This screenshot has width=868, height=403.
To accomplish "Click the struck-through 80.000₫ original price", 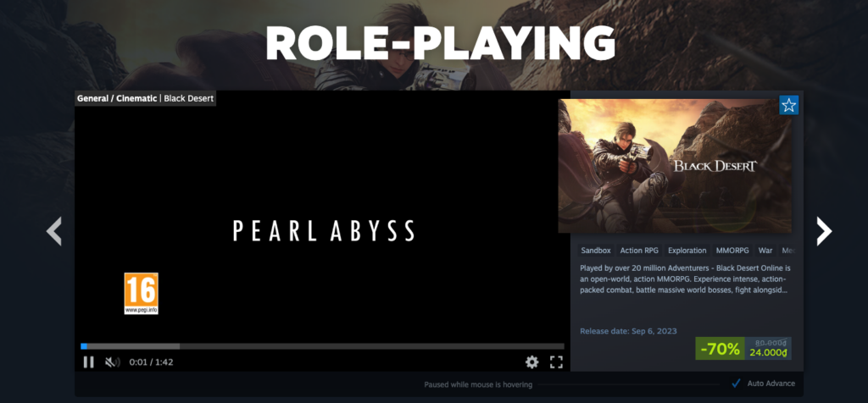I will pos(771,343).
